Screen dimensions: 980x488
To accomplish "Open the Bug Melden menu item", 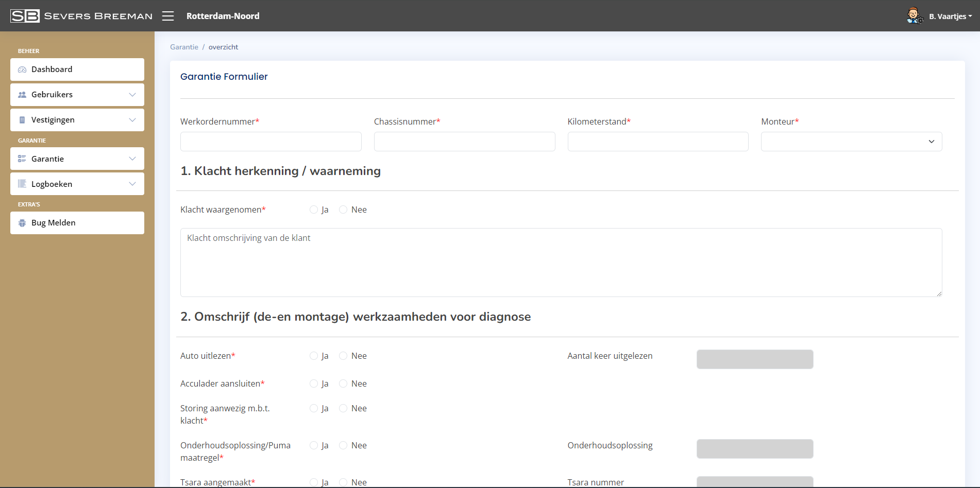I will [77, 223].
